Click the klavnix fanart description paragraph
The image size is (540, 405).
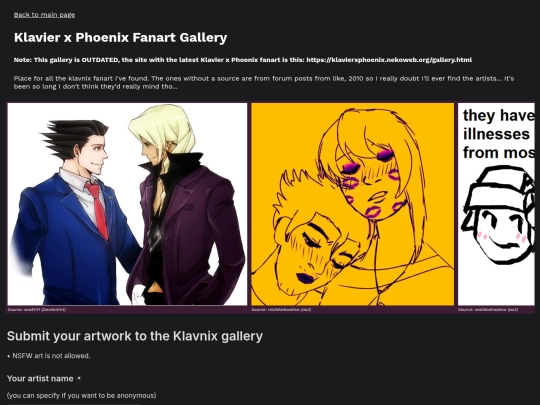pos(264,82)
